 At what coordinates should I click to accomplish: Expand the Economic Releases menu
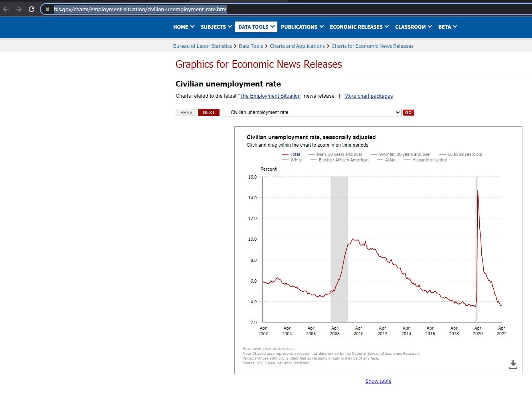[x=359, y=27]
